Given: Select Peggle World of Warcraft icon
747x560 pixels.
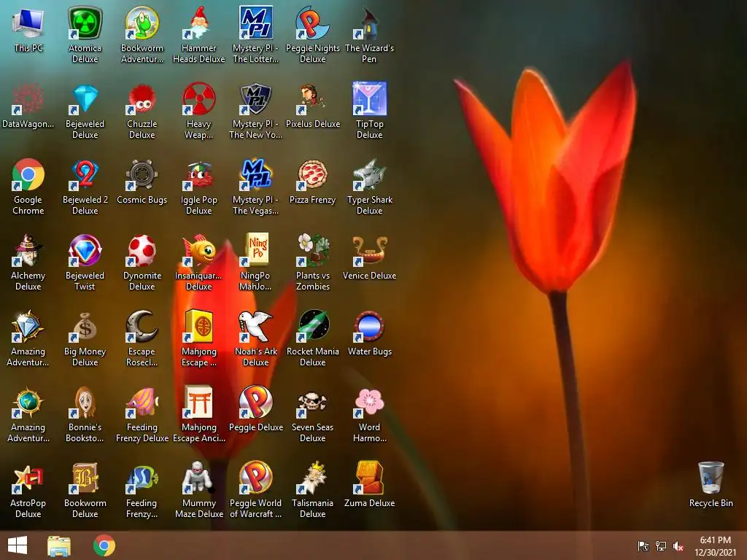Looking at the screenshot, I should click(256, 478).
